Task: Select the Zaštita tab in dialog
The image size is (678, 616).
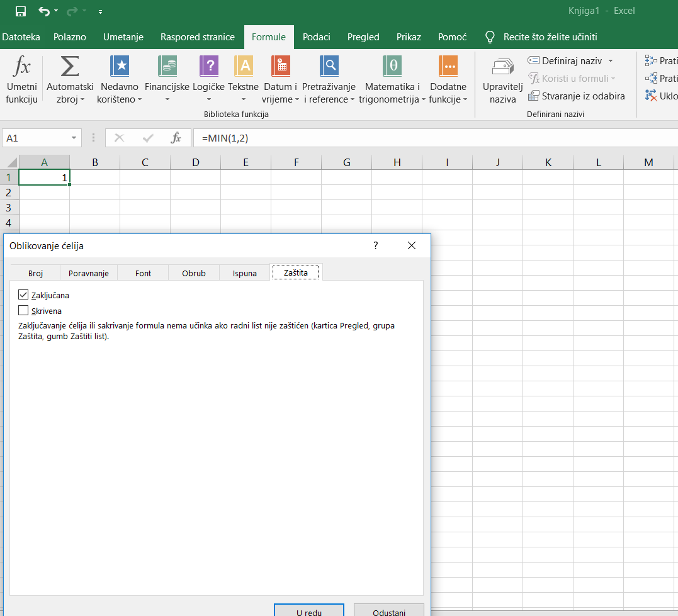Action: tap(296, 273)
